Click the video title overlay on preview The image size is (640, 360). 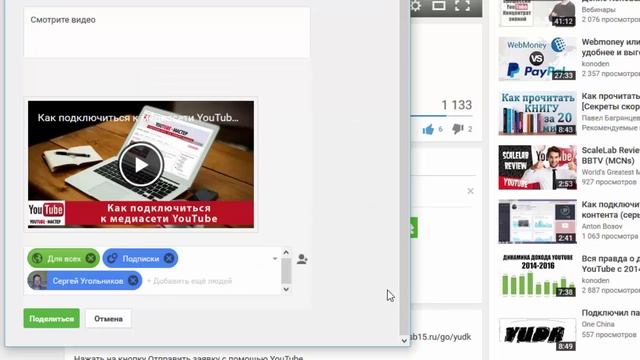point(138,118)
